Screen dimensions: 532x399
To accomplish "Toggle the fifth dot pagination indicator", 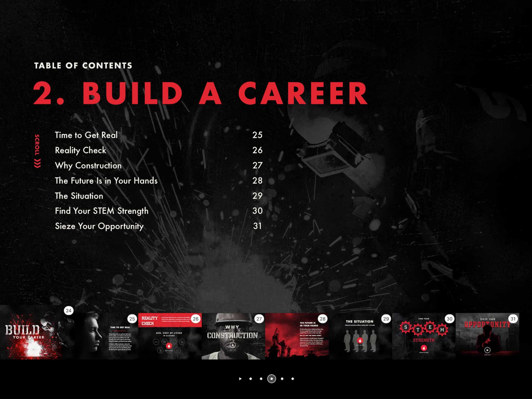I will 291,382.
